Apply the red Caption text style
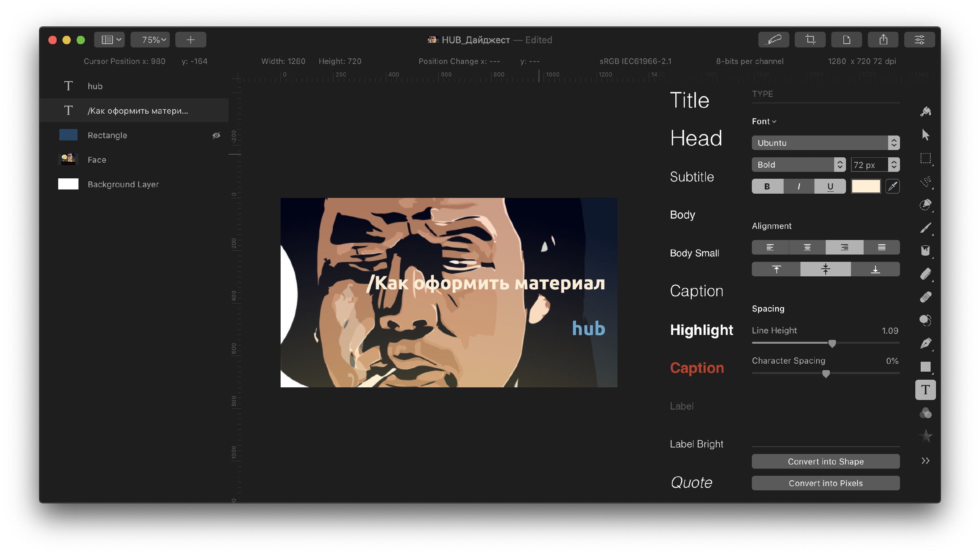Viewport: 980px width, 555px height. [x=697, y=367]
